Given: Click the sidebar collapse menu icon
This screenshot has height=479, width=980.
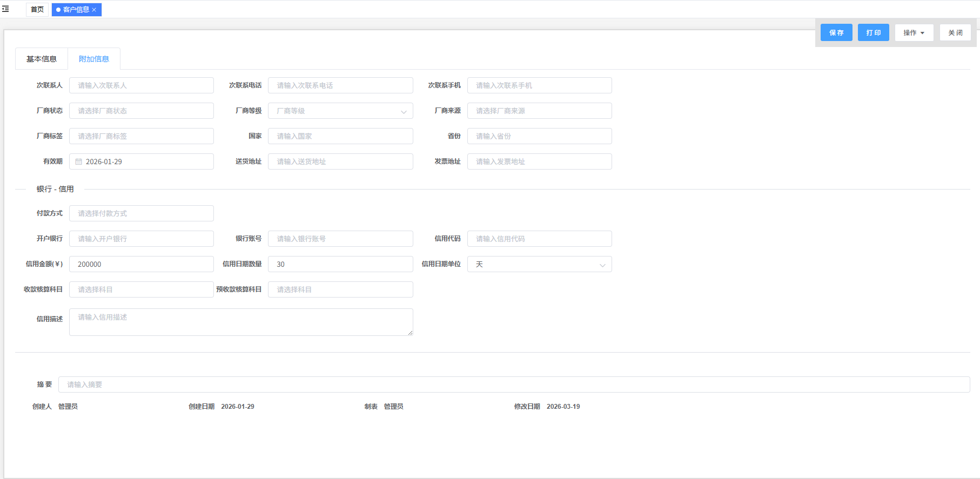Looking at the screenshot, I should point(5,9).
